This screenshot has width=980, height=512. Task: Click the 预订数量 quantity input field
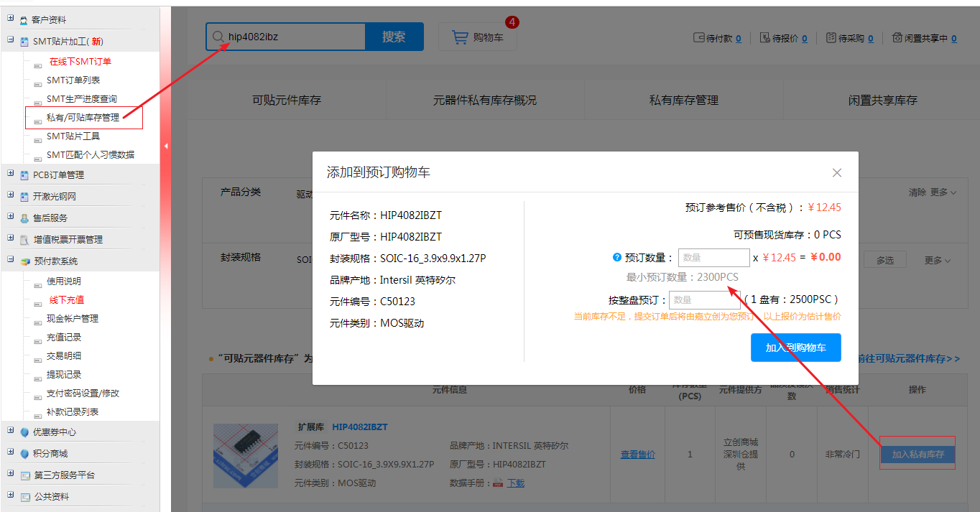pyautogui.click(x=713, y=258)
